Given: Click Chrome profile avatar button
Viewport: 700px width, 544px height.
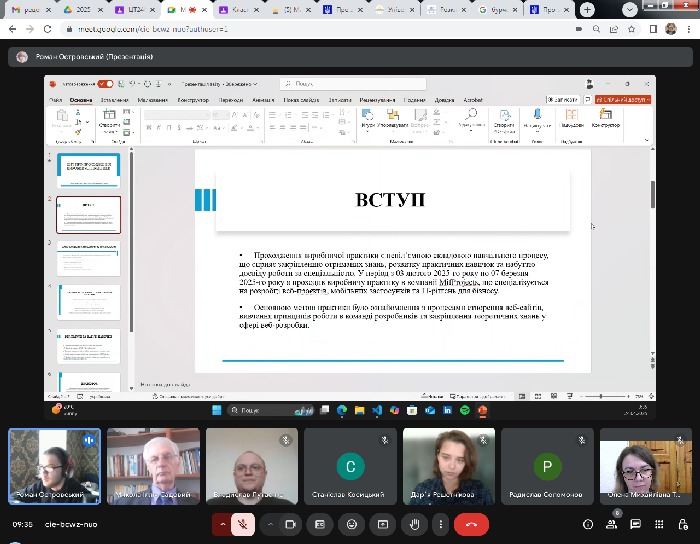Looking at the screenshot, I should tap(670, 29).
